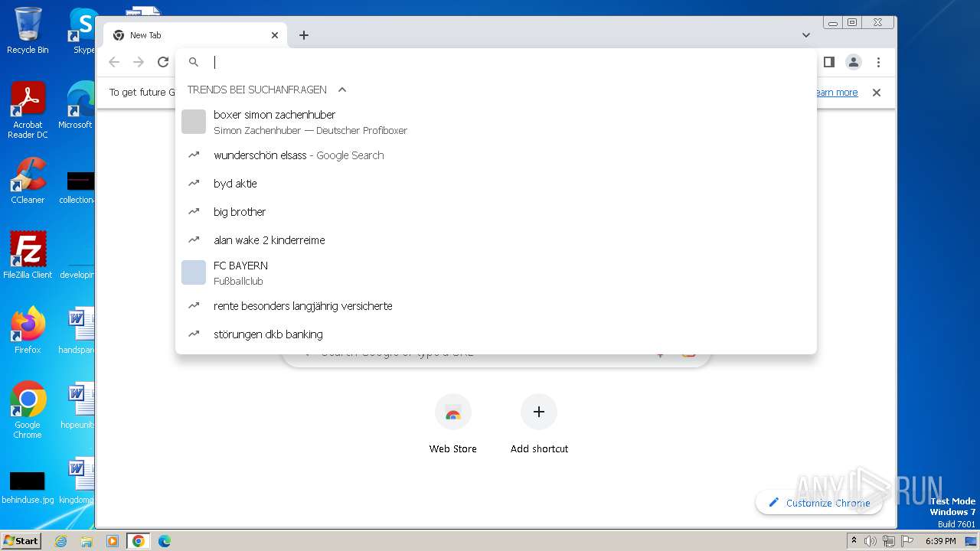980x551 pixels.
Task: Open the side panel icon
Action: [828, 62]
